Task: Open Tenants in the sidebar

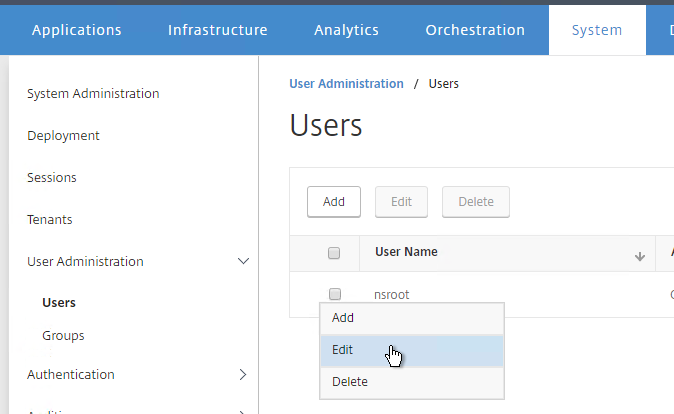Action: point(49,220)
